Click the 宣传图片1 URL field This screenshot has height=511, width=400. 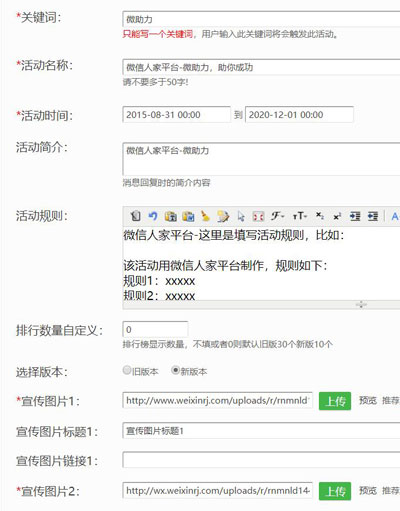click(x=217, y=400)
